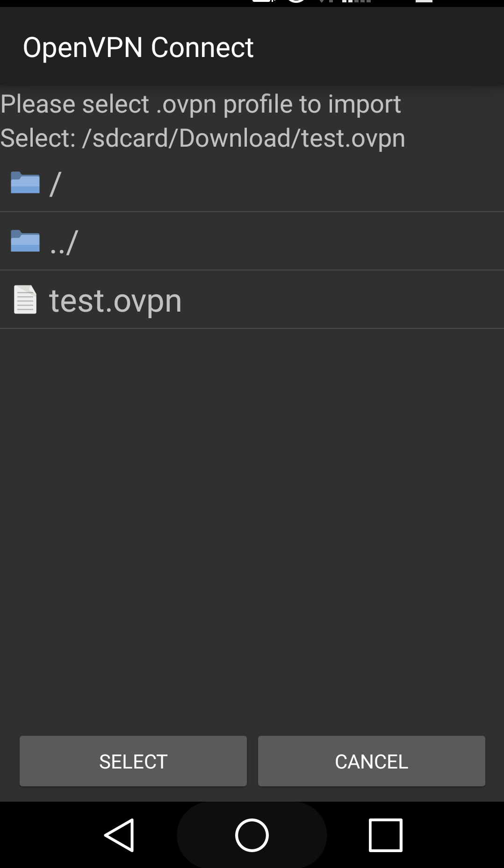This screenshot has width=504, height=868.
Task: Click the root directory folder icon
Action: pyautogui.click(x=25, y=183)
